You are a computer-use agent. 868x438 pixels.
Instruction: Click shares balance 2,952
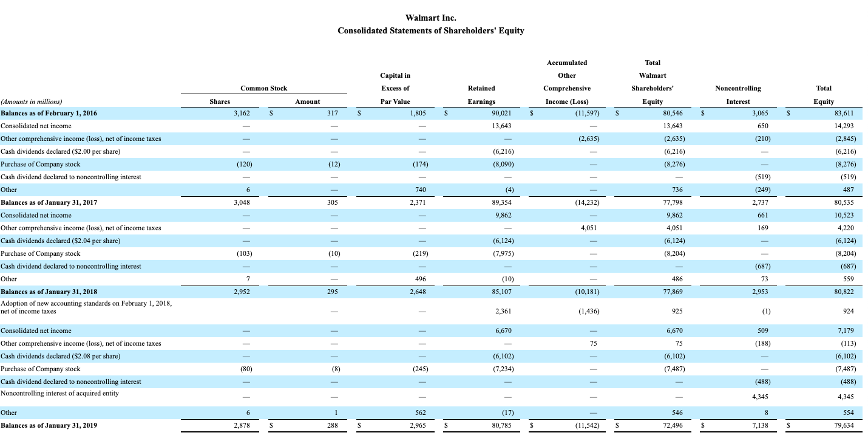[241, 292]
